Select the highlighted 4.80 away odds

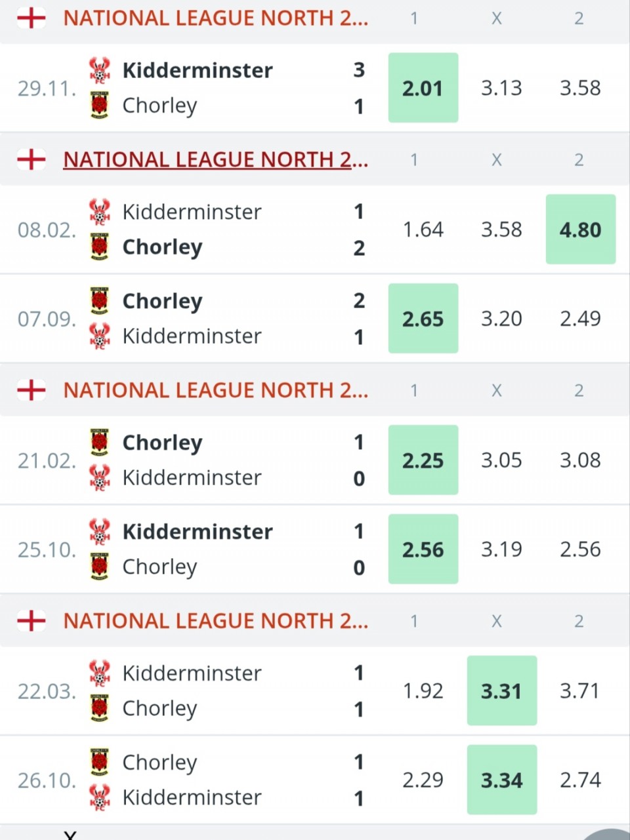581,230
